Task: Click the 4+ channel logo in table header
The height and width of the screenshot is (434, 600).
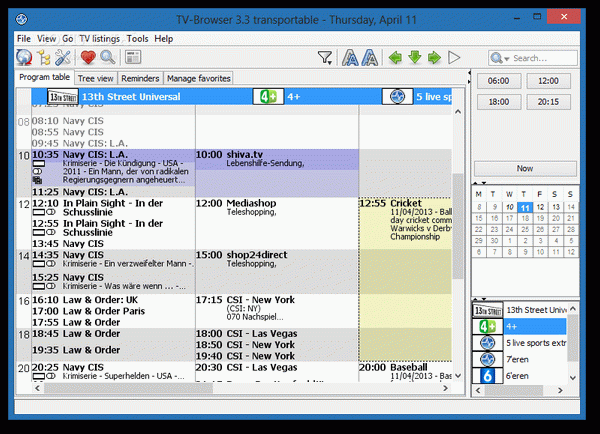Action: click(268, 97)
